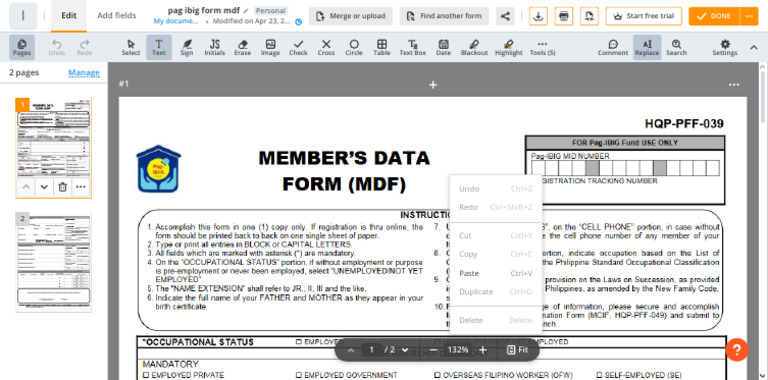Toggle the Pages panel button

(22, 48)
